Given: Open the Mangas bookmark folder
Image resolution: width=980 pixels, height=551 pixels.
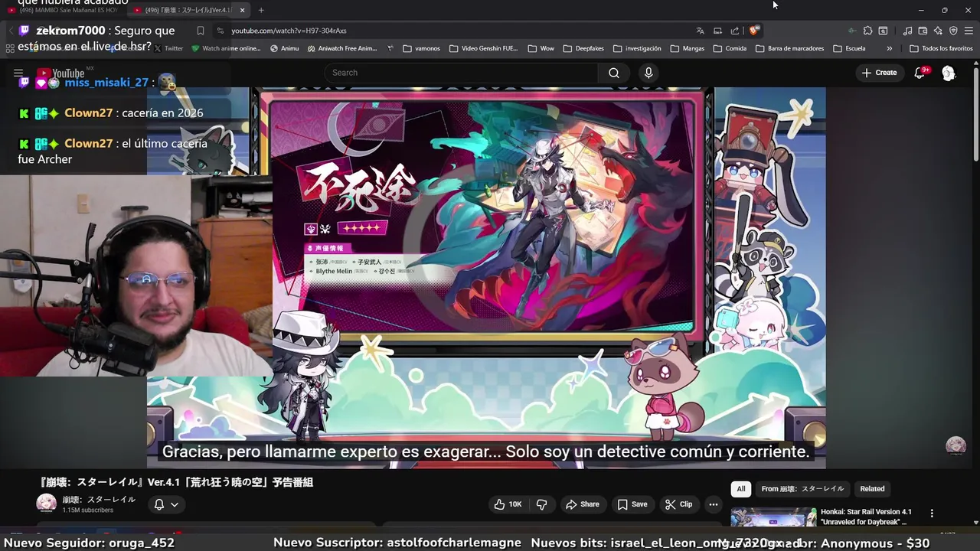Looking at the screenshot, I should pyautogui.click(x=687, y=48).
